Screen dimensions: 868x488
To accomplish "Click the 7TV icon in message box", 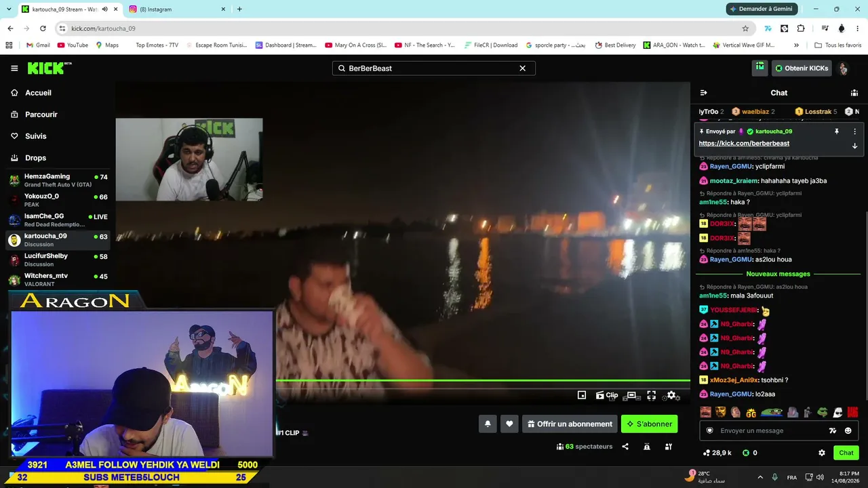I will click(833, 430).
